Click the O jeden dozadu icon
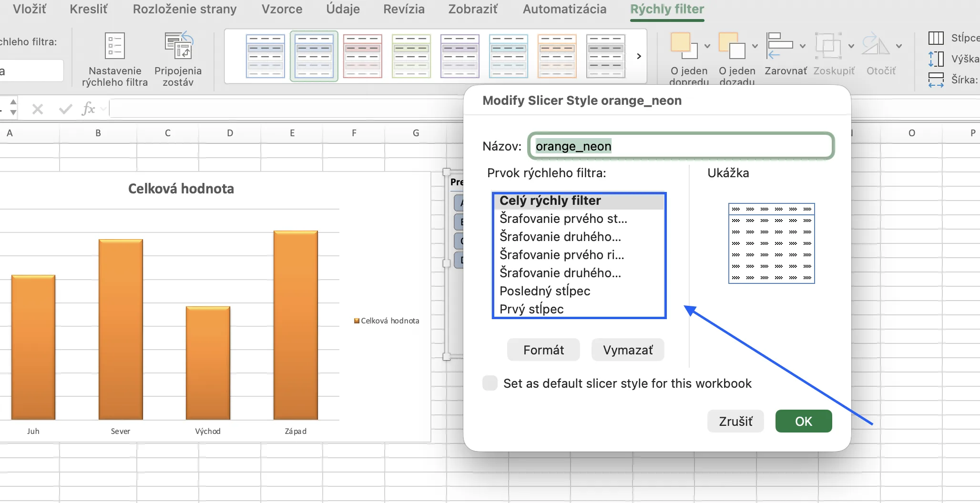 click(732, 46)
